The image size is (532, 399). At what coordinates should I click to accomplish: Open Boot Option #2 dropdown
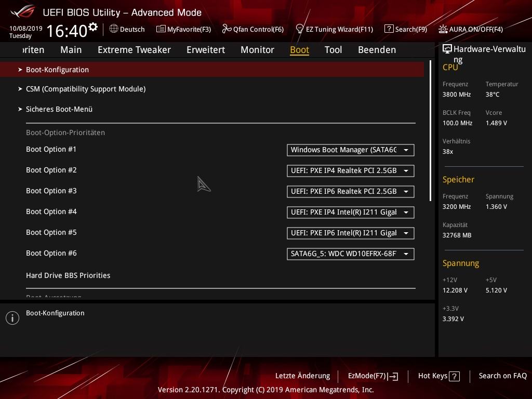[351, 170]
